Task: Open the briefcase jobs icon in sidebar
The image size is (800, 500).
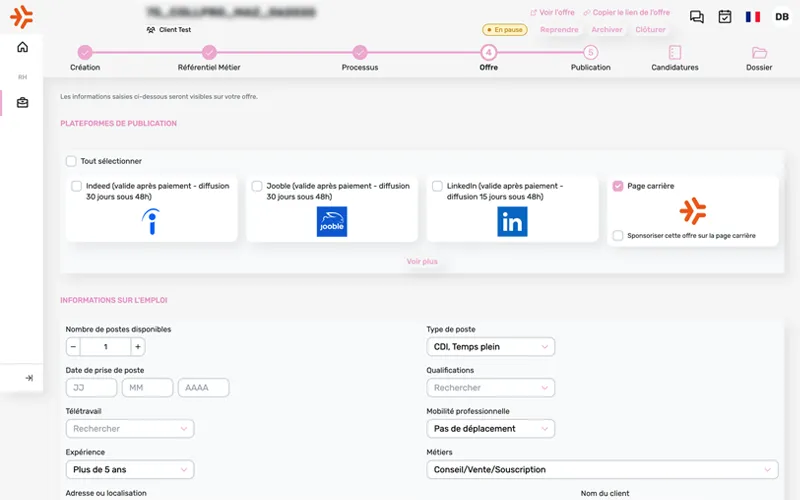Action: point(22,102)
